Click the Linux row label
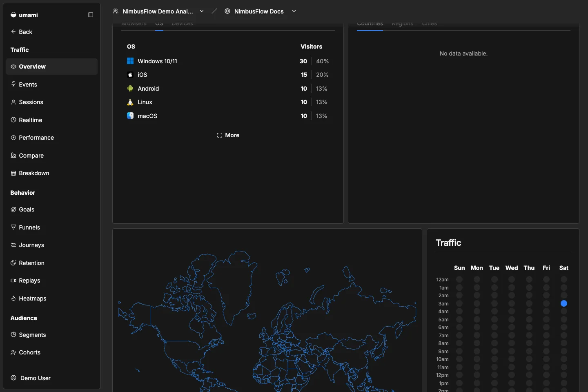 pos(145,102)
